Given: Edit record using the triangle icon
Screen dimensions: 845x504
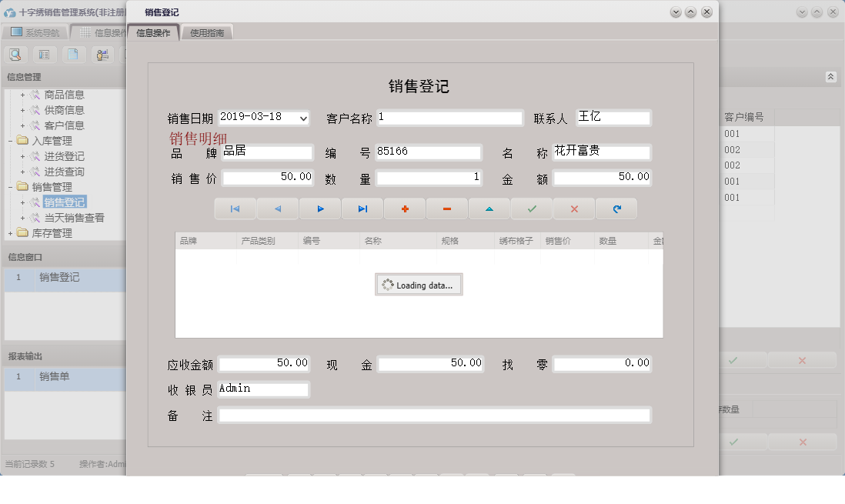Looking at the screenshot, I should coord(489,209).
